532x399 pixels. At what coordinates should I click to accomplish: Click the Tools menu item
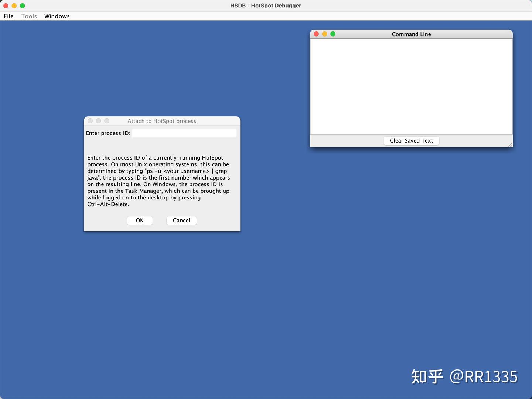point(29,16)
